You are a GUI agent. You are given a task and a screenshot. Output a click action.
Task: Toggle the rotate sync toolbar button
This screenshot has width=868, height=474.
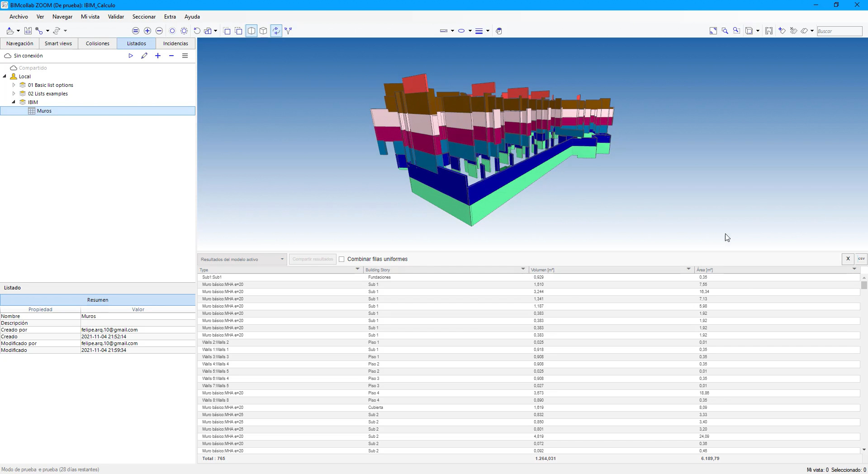click(276, 31)
